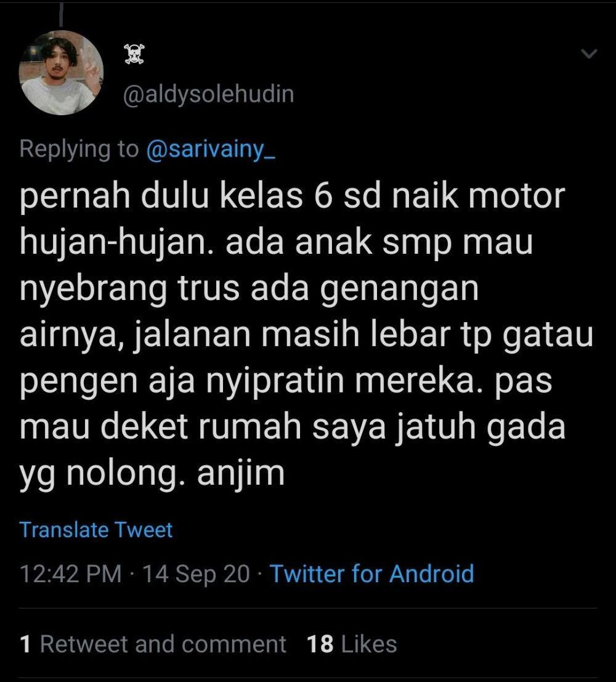View the author's profile picture
This screenshot has width=616, height=682.
coord(62,73)
